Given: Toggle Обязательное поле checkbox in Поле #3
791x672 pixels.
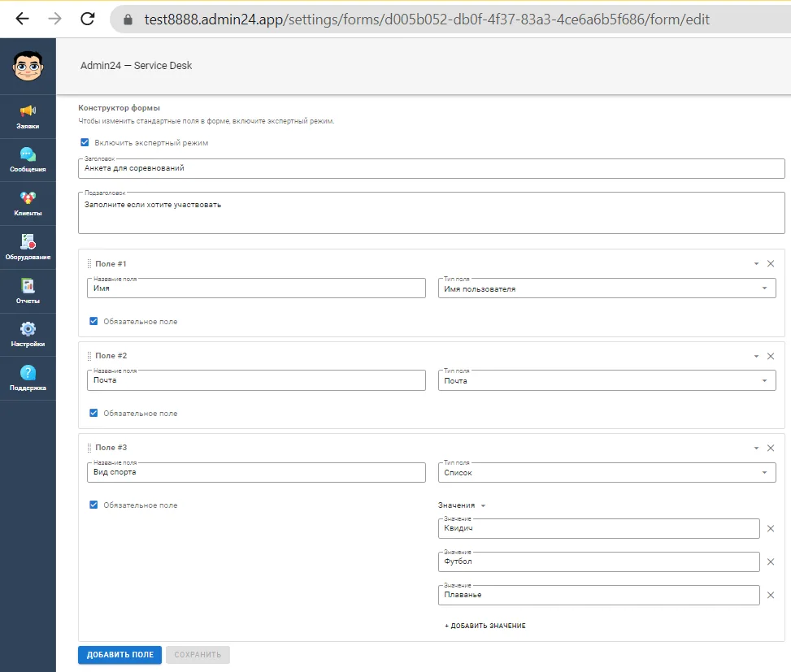Looking at the screenshot, I should (93, 505).
